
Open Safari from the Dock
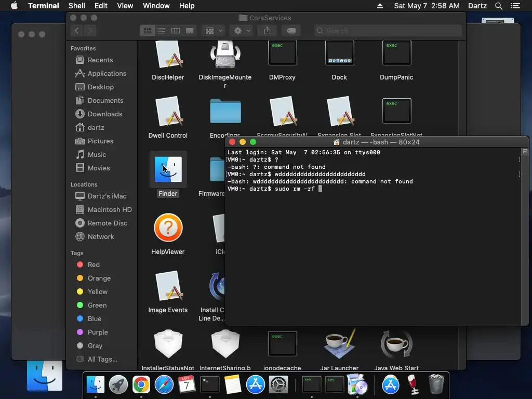[x=164, y=385]
